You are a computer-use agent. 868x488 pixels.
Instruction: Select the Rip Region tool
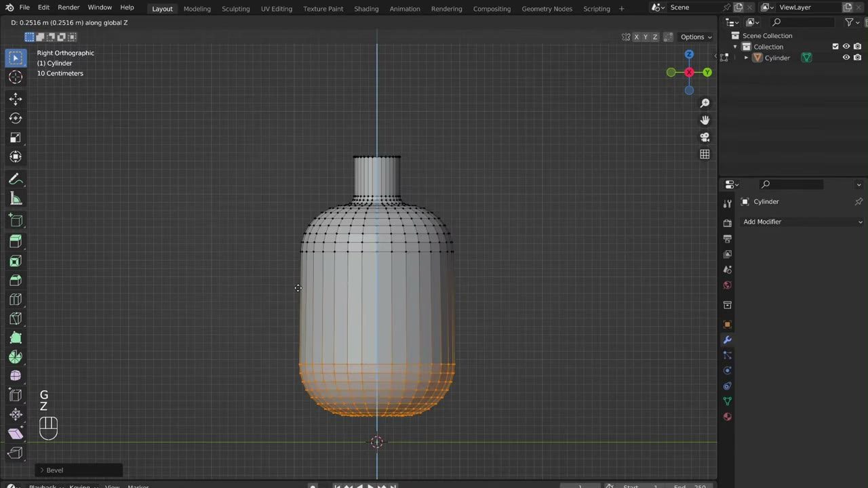pos(16,453)
